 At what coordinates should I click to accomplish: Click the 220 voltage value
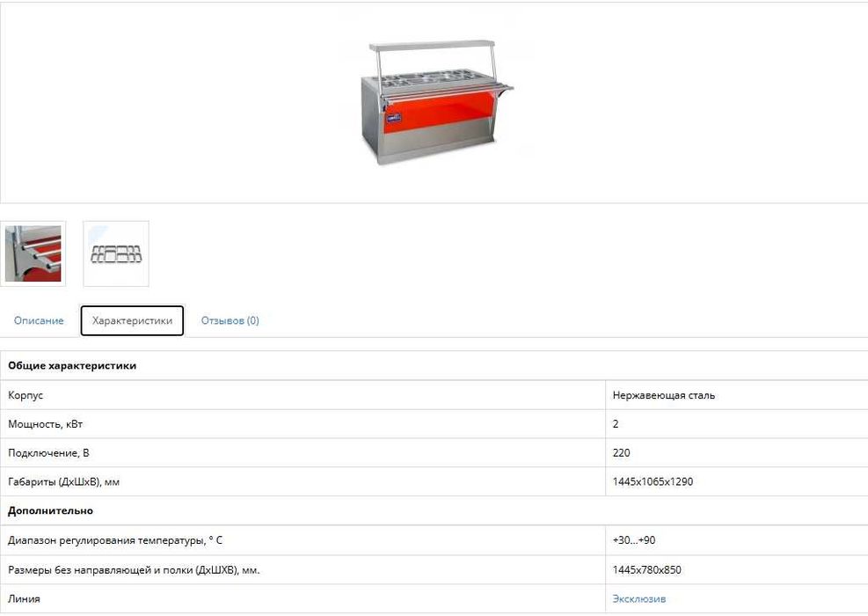pos(621,453)
